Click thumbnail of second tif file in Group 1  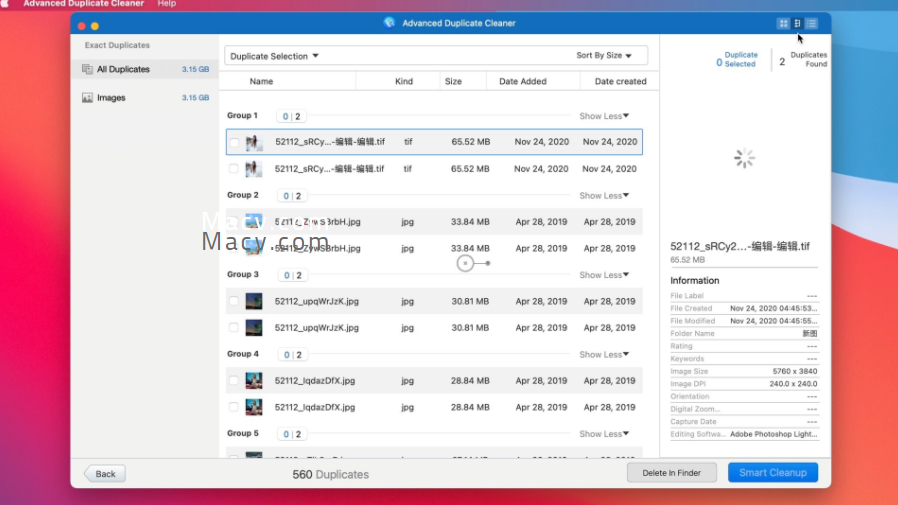pos(254,169)
